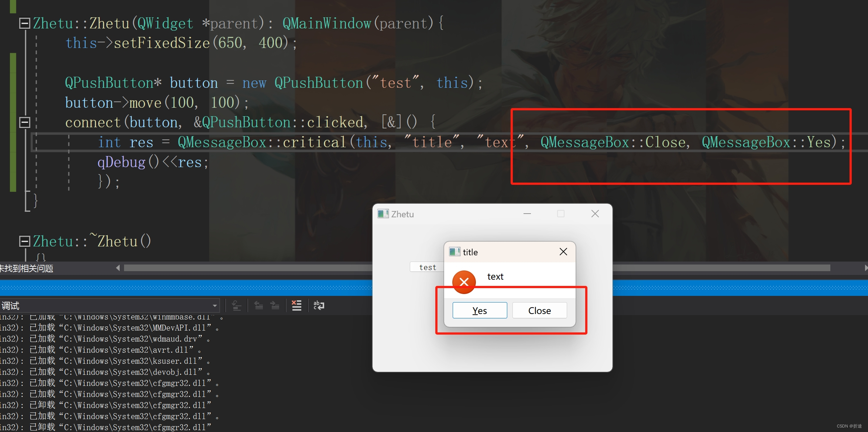Collapse the ~Zhetu destructor block
868x432 pixels.
(x=25, y=241)
